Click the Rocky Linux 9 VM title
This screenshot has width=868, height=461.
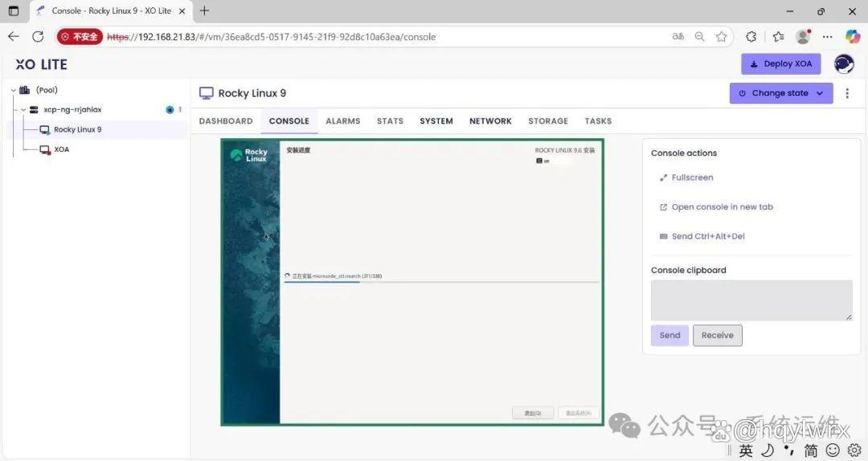point(252,93)
